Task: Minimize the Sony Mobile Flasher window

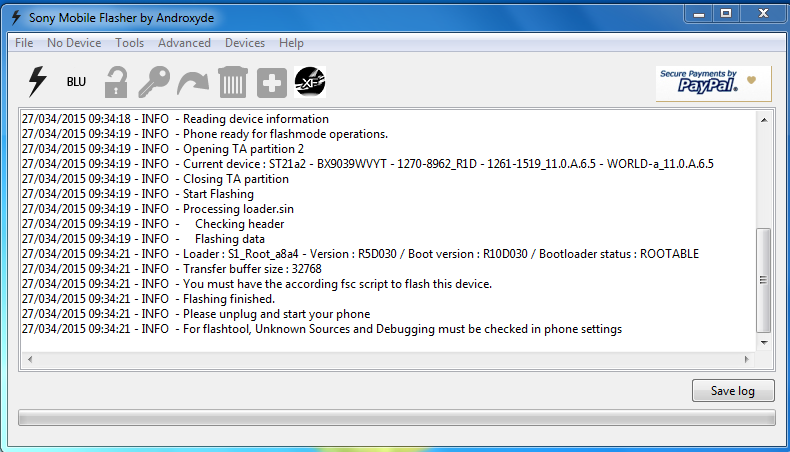Action: point(699,14)
